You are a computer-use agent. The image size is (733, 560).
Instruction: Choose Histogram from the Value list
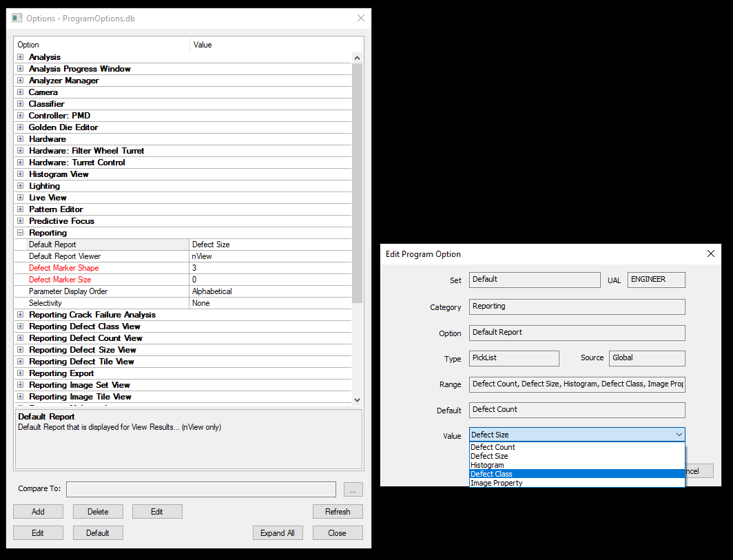487,465
